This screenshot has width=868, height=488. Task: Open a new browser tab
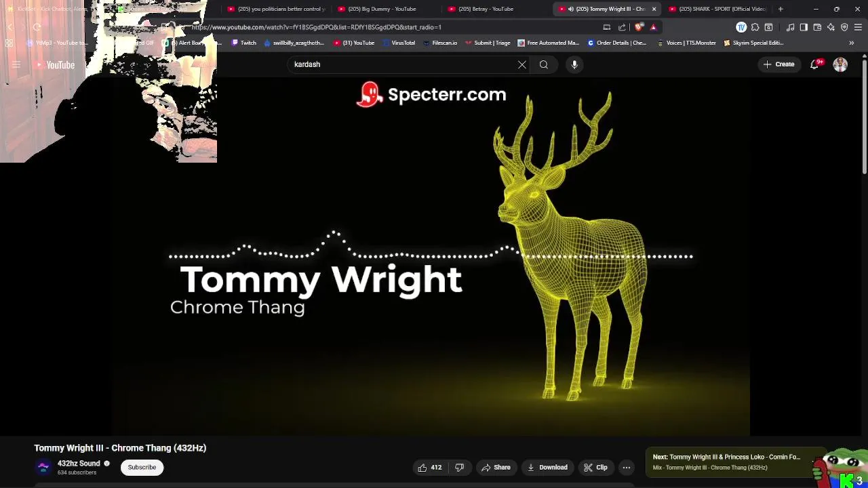pos(781,9)
